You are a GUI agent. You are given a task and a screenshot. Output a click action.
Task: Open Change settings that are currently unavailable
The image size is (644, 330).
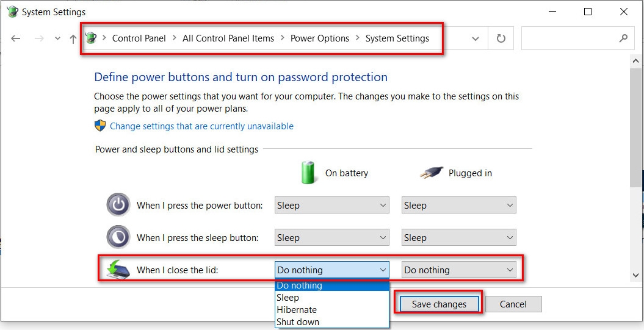201,126
